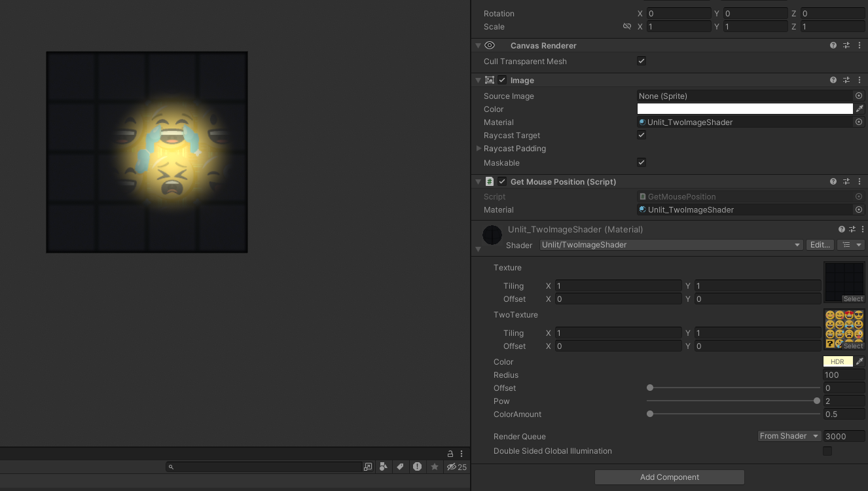Open Get Mouse Position preset selector icon
Viewport: 868px width, 491px height.
click(846, 181)
